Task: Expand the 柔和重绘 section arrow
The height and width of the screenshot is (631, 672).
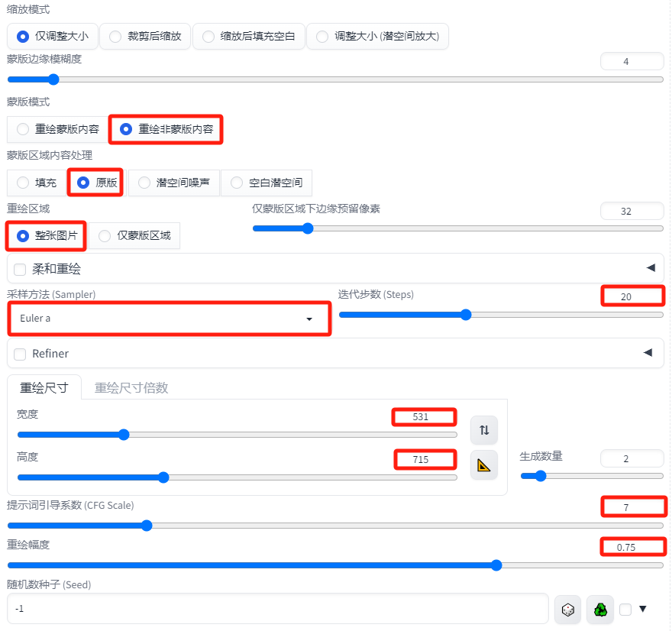Action: point(651,268)
